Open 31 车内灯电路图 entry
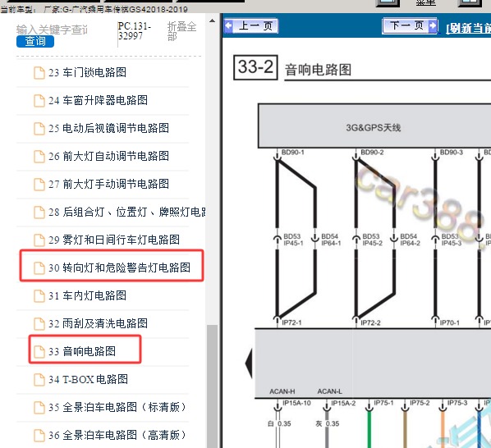 [x=87, y=295]
